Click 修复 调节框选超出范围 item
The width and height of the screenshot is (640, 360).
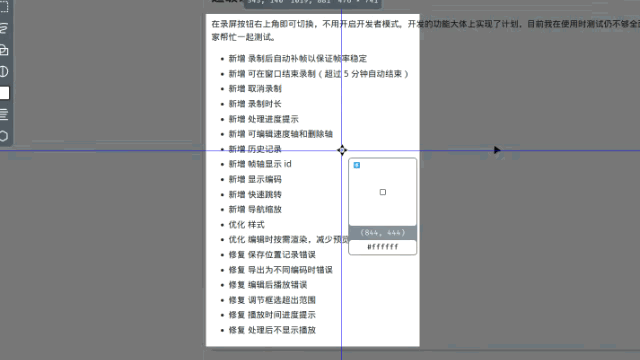[x=272, y=300]
